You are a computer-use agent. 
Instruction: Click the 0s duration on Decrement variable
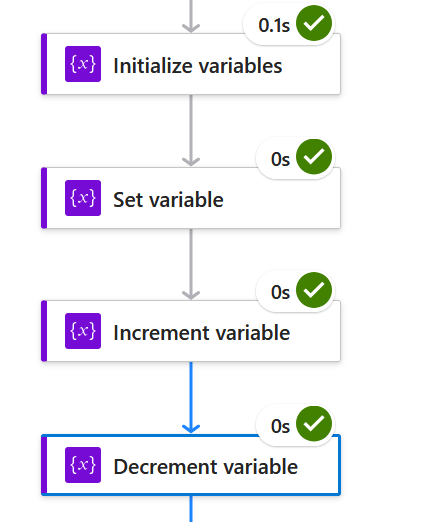[x=280, y=426]
